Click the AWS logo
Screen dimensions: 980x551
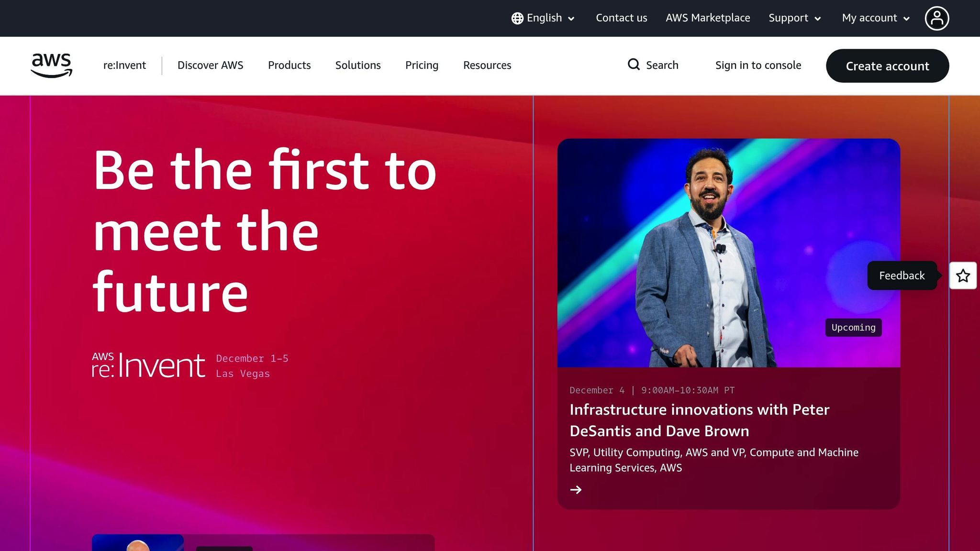point(51,66)
